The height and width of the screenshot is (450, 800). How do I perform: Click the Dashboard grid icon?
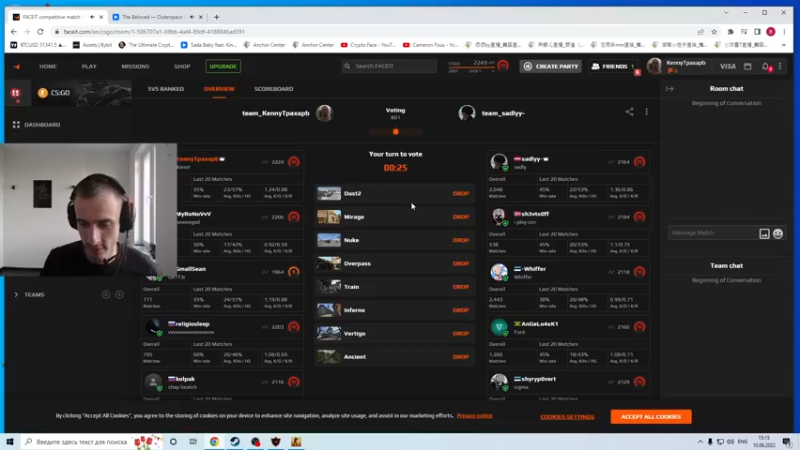tap(16, 124)
